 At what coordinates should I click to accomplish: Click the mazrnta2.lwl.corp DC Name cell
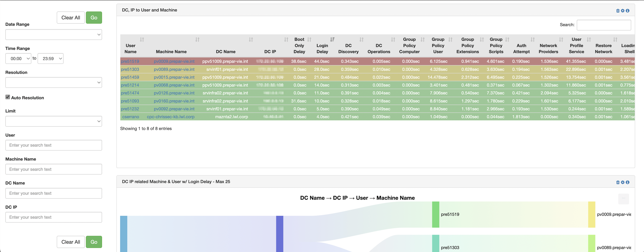[231, 117]
